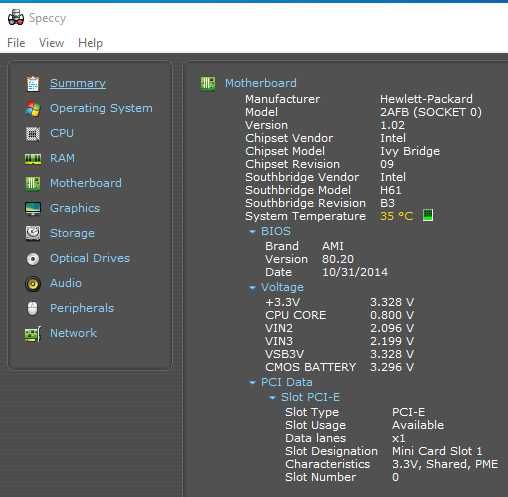Open the RAM section
The image size is (508, 497).
(62, 158)
